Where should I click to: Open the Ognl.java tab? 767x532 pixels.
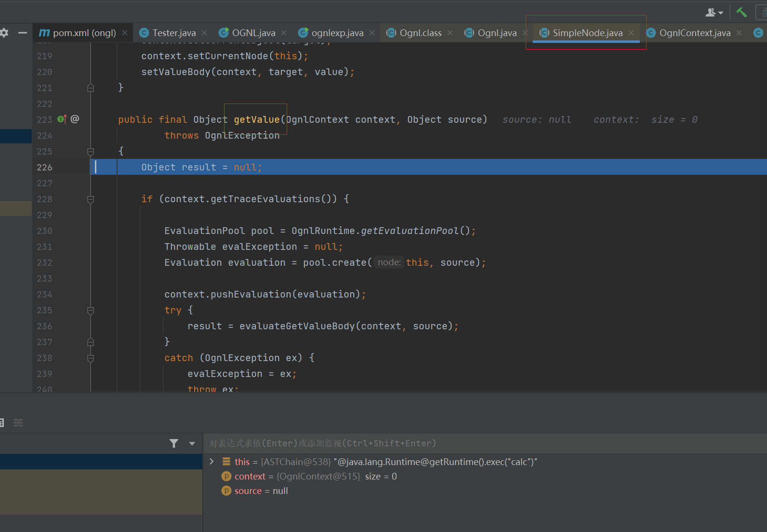(490, 33)
